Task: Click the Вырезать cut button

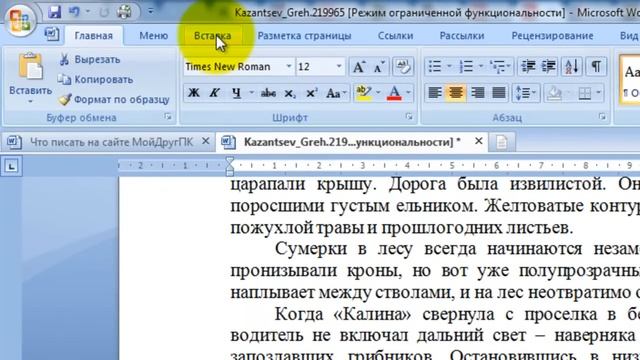Action: (90, 60)
